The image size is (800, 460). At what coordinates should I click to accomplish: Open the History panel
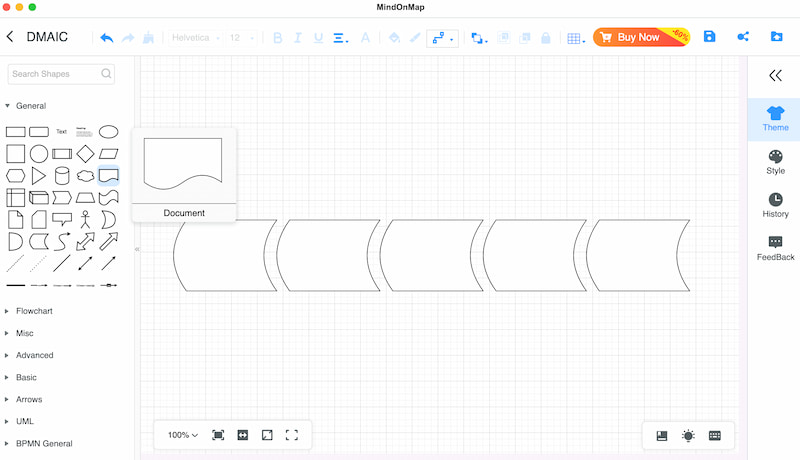(775, 206)
